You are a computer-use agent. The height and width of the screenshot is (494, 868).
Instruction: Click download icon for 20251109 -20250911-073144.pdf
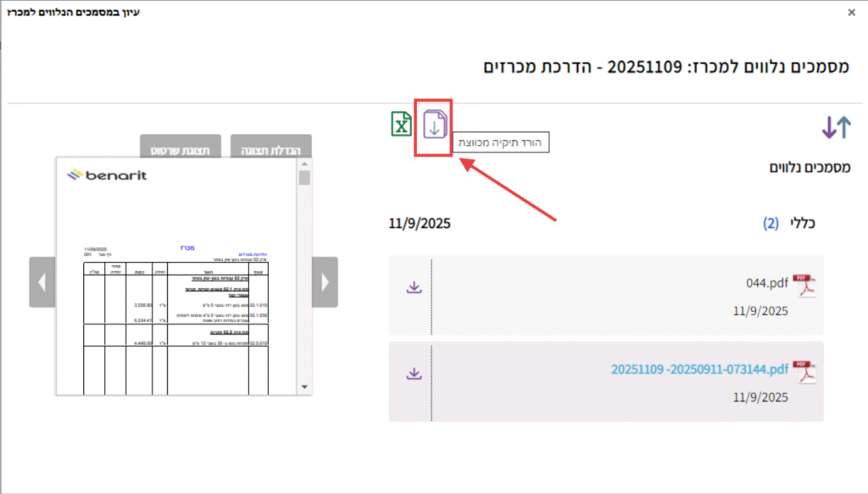pyautogui.click(x=414, y=373)
